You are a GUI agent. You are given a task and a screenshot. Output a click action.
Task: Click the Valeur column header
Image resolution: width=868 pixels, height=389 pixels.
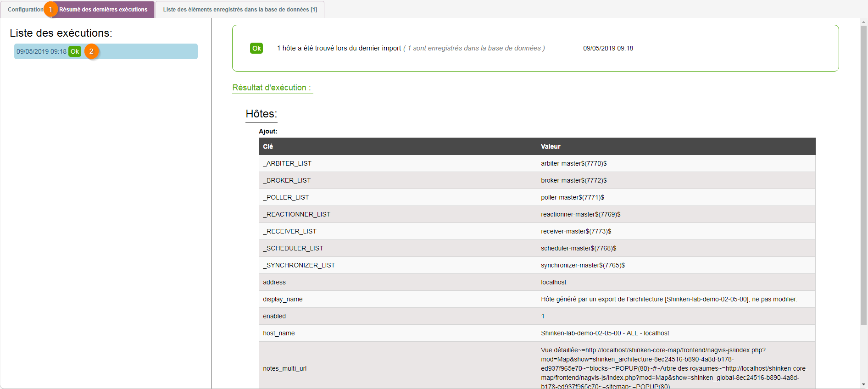tap(551, 146)
